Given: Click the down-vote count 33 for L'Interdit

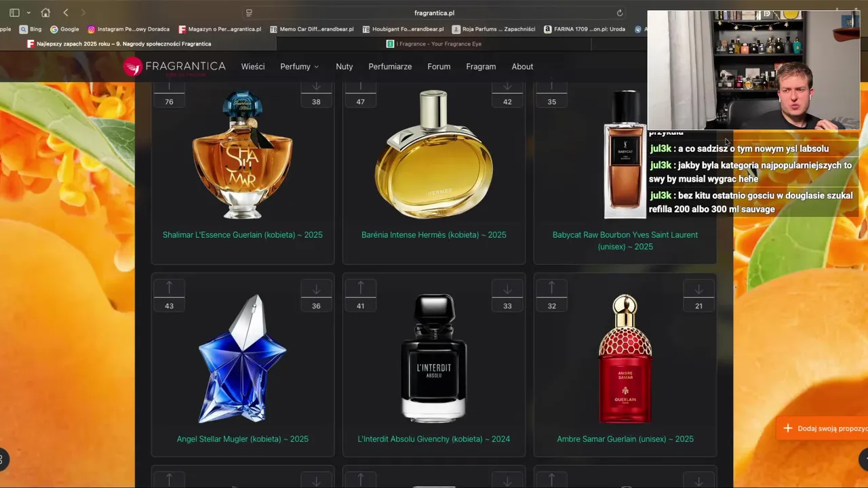Looking at the screenshot, I should click(507, 306).
